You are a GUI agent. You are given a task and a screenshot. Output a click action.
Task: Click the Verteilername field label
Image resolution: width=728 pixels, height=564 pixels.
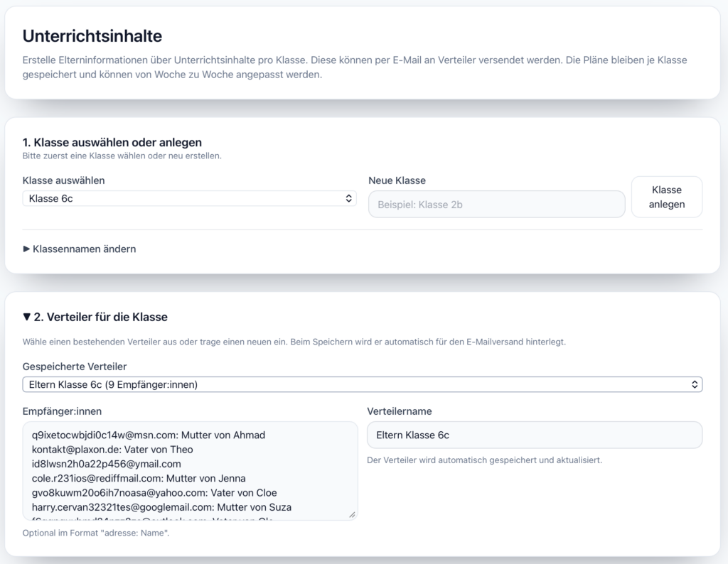[399, 411]
